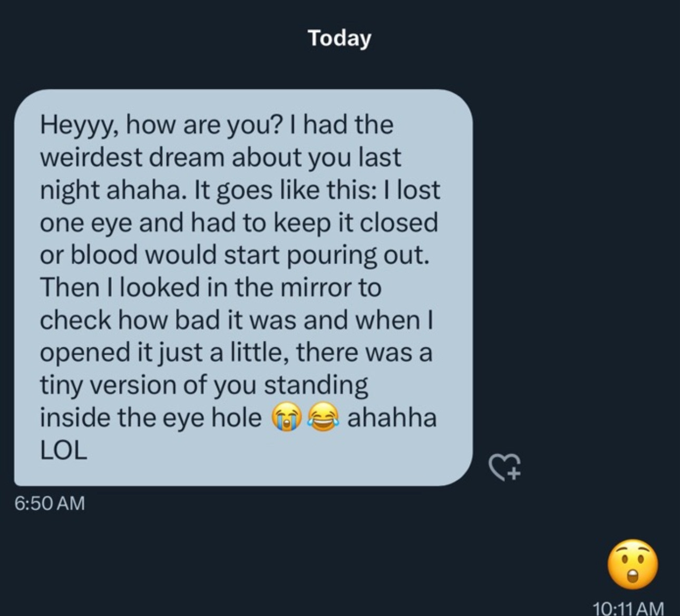The image size is (680, 616).
Task: Click the word LOL in the message
Action: [x=63, y=451]
